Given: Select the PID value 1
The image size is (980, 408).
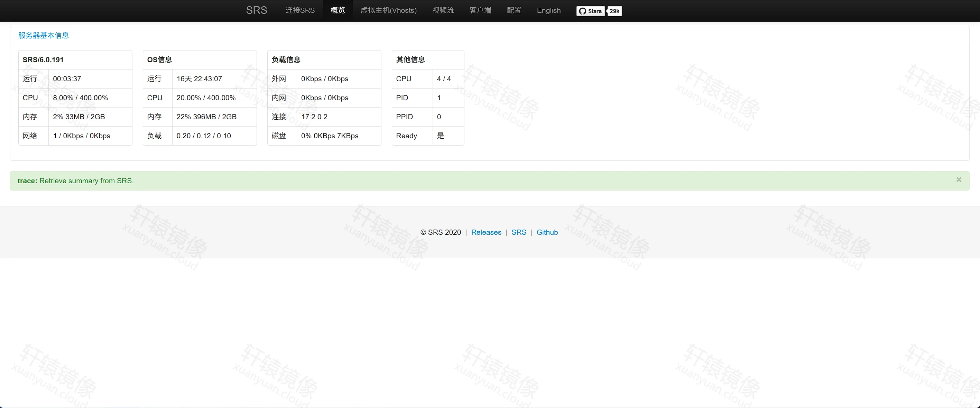Looking at the screenshot, I should [x=438, y=98].
